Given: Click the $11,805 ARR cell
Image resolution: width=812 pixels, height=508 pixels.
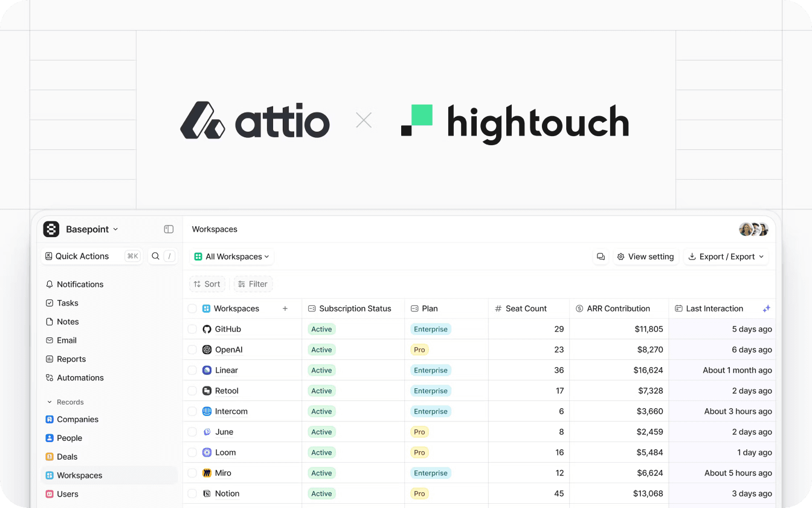Looking at the screenshot, I should click(619, 329).
